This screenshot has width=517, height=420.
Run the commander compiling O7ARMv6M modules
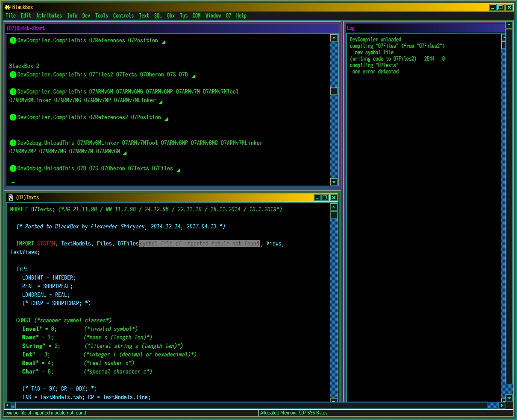(x=13, y=92)
